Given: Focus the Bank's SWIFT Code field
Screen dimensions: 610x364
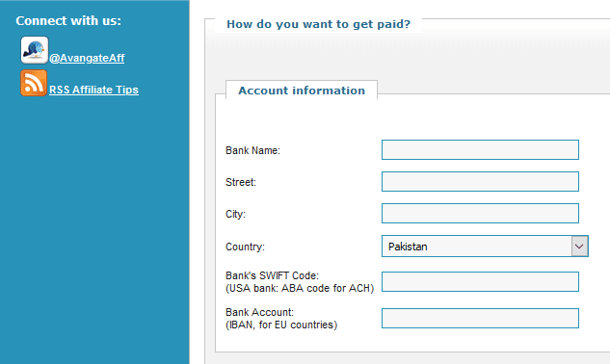Looking at the screenshot, I should 480,282.
